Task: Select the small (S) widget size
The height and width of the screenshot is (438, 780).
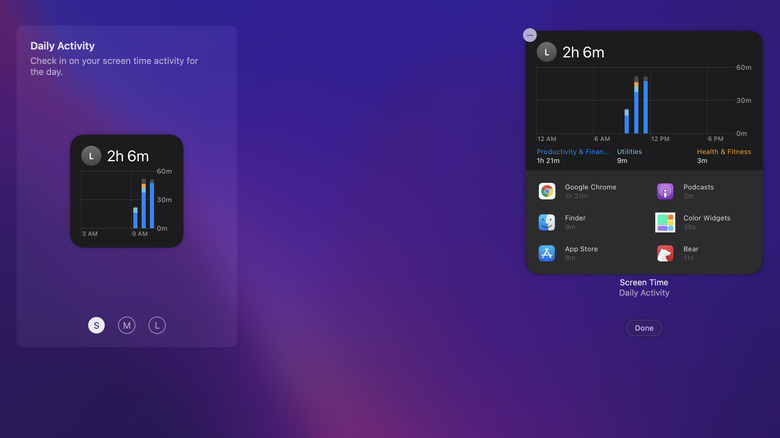Action: (96, 325)
